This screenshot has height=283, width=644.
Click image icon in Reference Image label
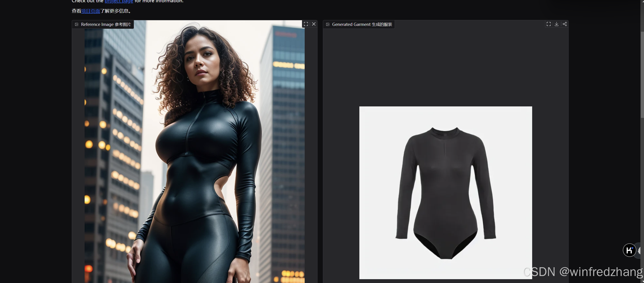(77, 25)
